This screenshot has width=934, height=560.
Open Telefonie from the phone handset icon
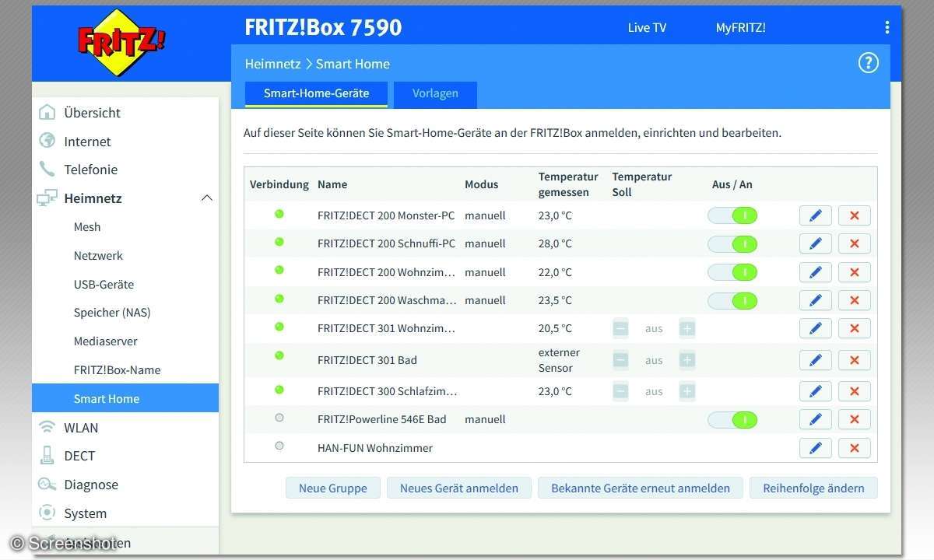(47, 169)
